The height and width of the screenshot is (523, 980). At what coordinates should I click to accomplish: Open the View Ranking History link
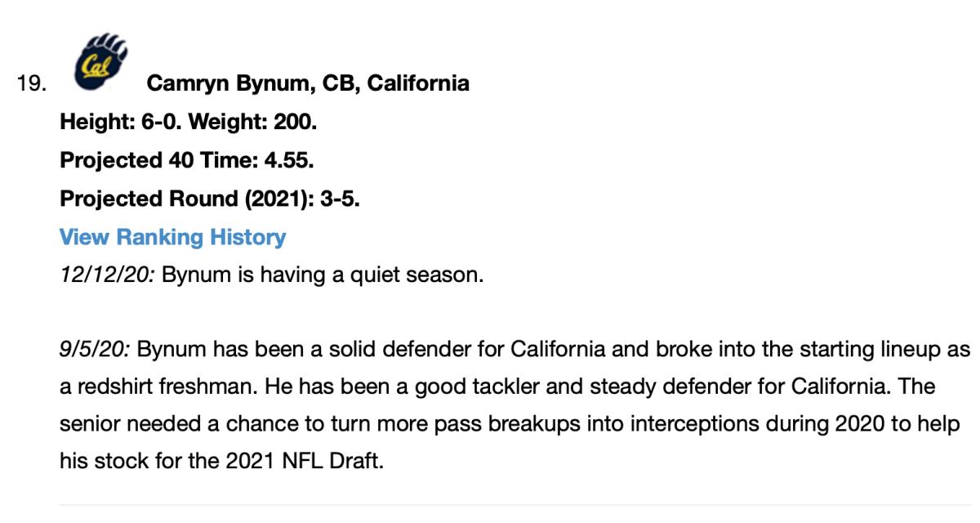172,237
